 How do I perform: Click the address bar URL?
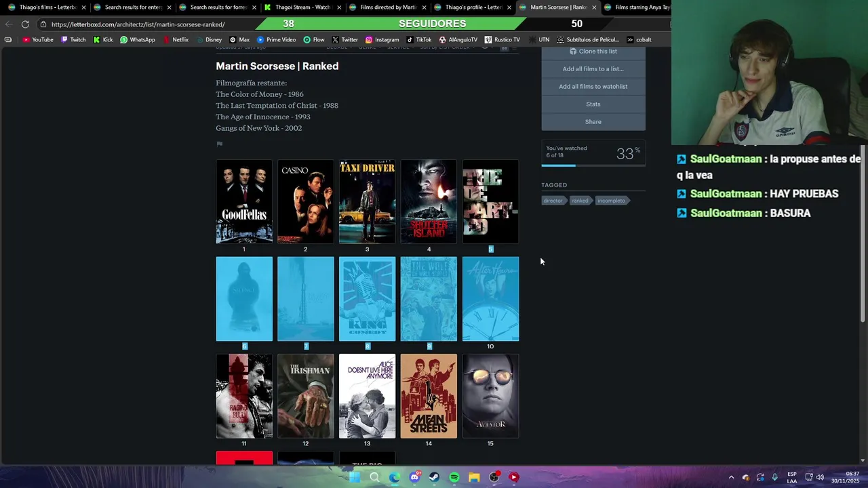(138, 24)
